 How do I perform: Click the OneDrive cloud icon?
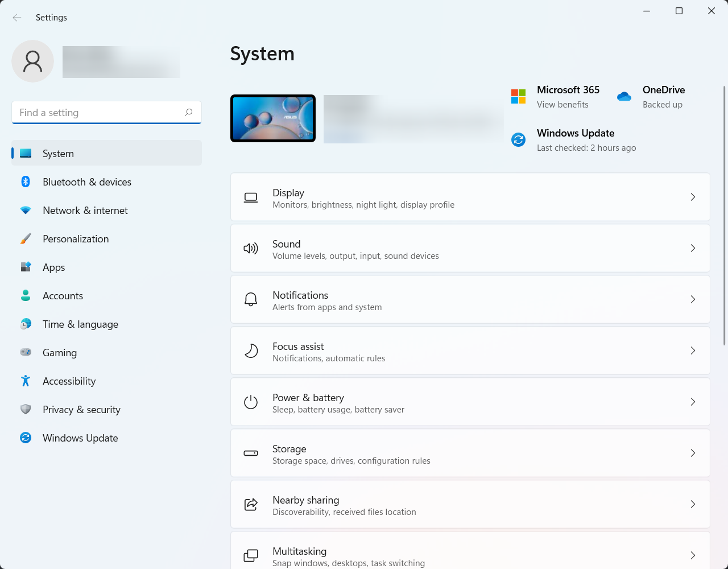point(624,97)
